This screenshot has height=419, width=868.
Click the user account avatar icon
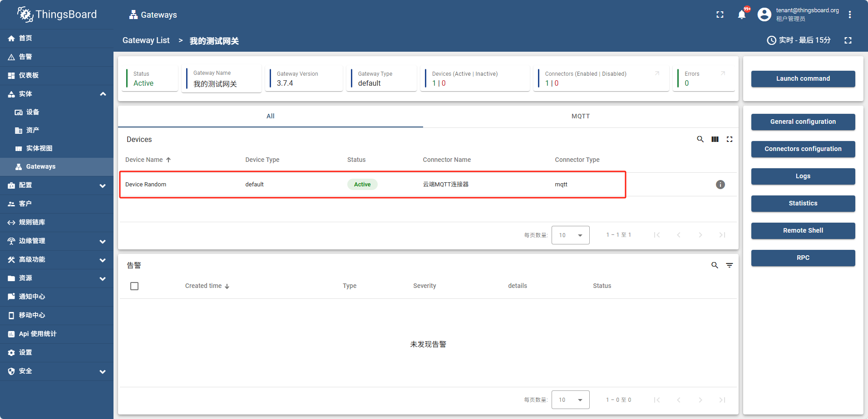pos(764,15)
